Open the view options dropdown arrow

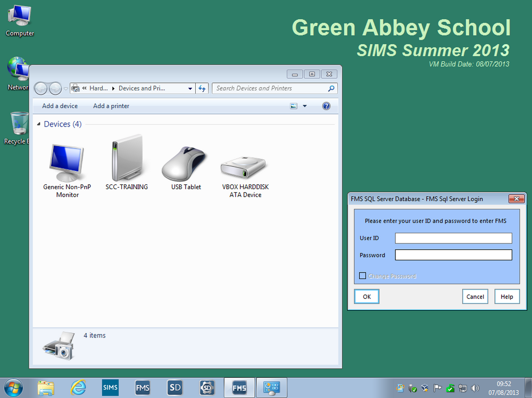tap(305, 106)
